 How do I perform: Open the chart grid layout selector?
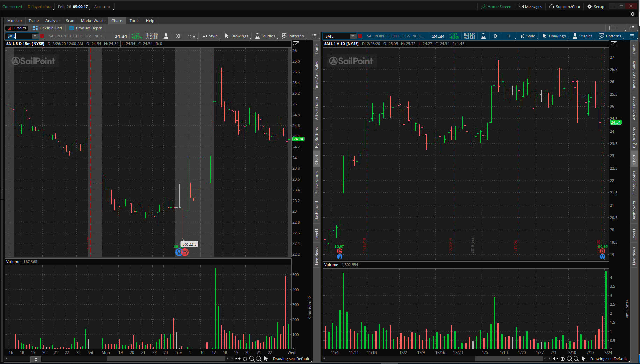point(613,28)
